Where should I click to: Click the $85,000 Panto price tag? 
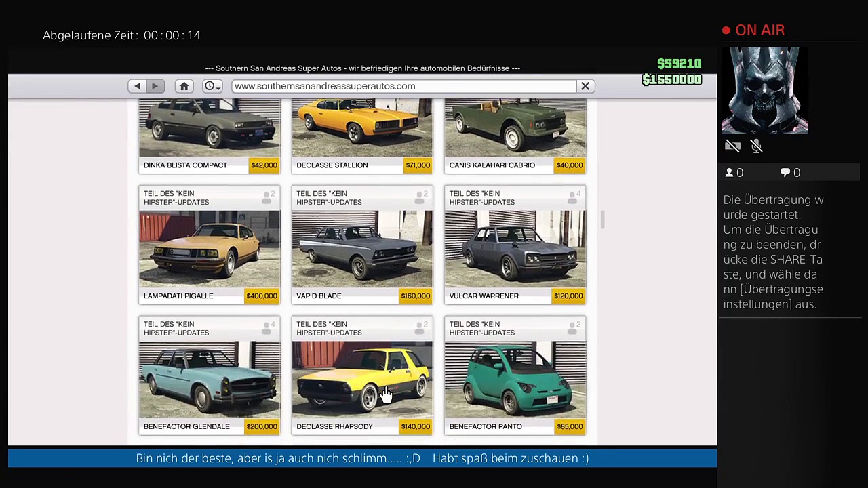pyautogui.click(x=570, y=426)
